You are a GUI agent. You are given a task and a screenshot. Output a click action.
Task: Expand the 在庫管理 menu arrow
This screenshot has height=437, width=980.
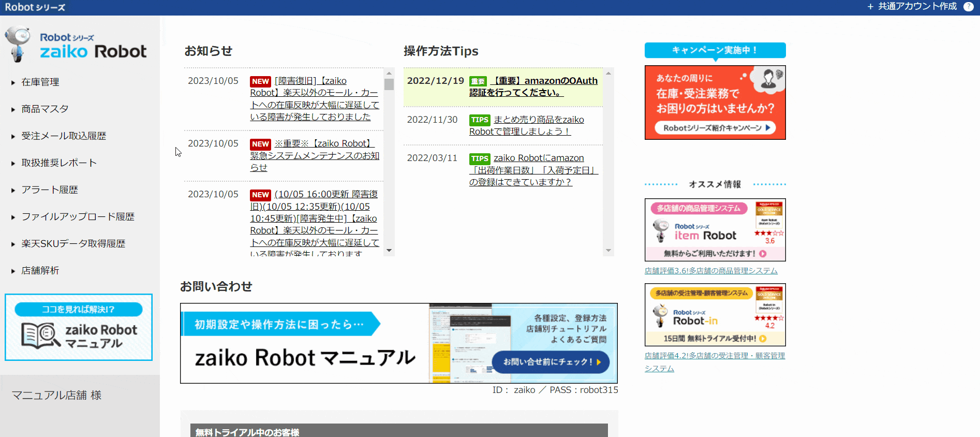[13, 82]
